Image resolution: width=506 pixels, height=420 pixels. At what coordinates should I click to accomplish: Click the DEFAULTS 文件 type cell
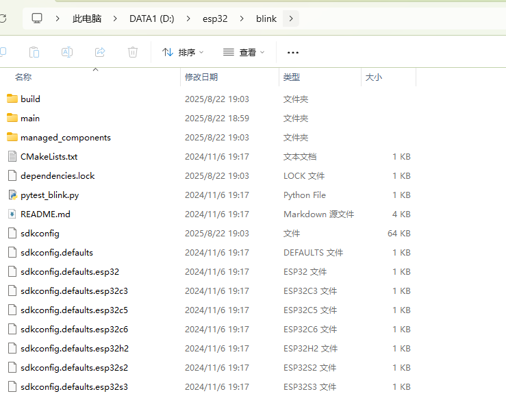[314, 252]
